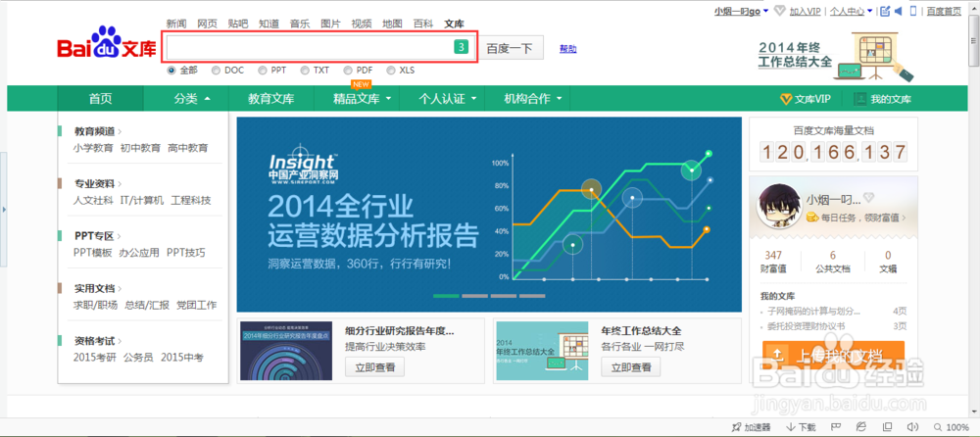Click the edit pencil icon in top bar

pyautogui.click(x=884, y=11)
